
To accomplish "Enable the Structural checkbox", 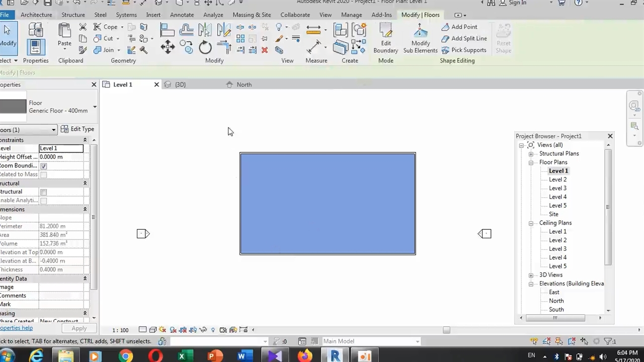I will coord(44,192).
